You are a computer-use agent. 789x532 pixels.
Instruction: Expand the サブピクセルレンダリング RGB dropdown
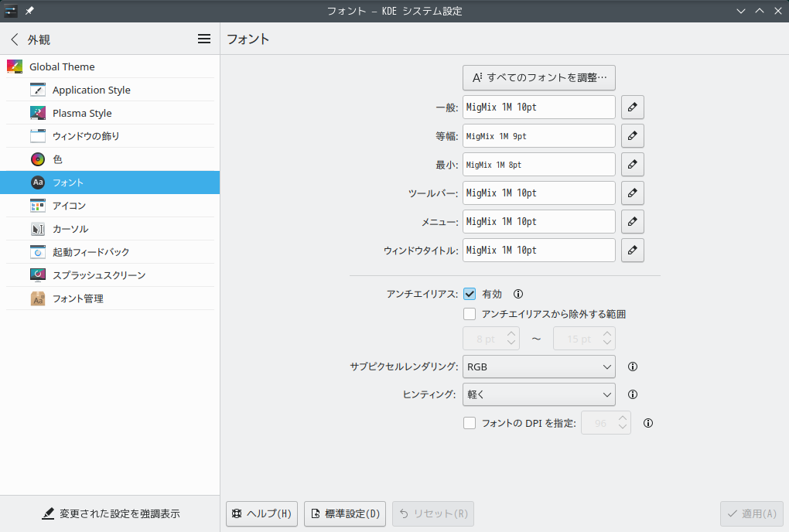pyautogui.click(x=539, y=367)
